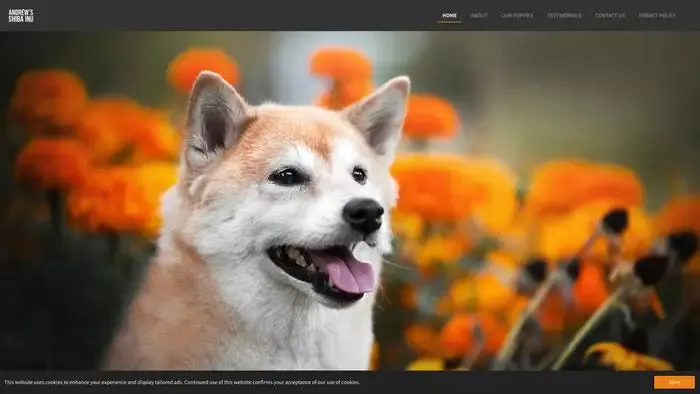Screen dimensions: 700x394
Task: Open the Privacy Policy page
Action: coord(657,15)
